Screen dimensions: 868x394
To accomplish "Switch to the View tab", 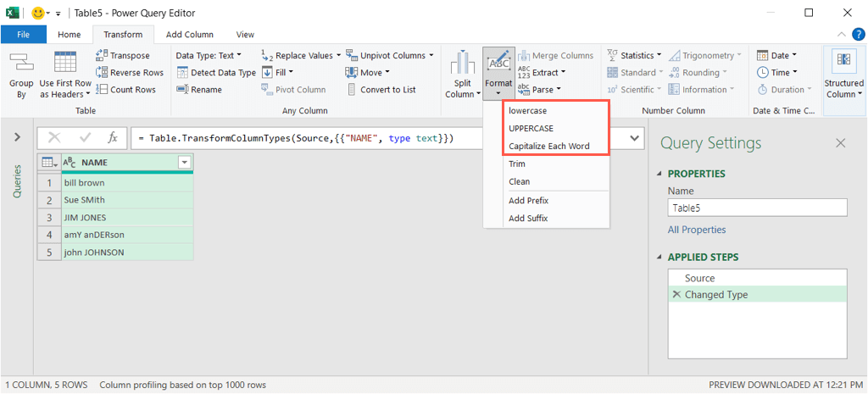I will pyautogui.click(x=245, y=34).
